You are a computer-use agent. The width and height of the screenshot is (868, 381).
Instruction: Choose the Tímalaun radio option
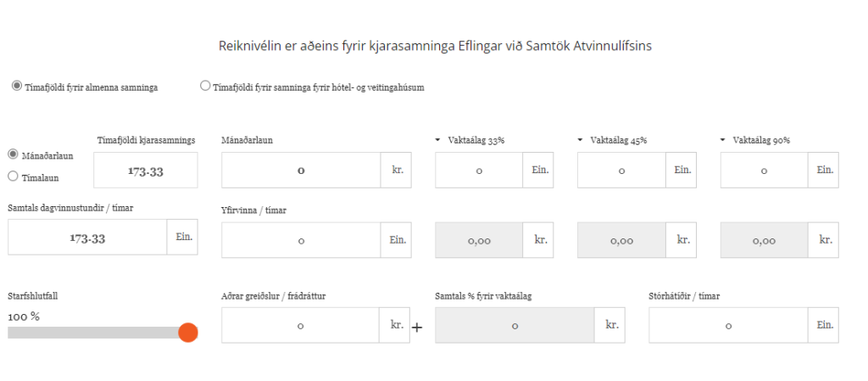[x=13, y=176]
